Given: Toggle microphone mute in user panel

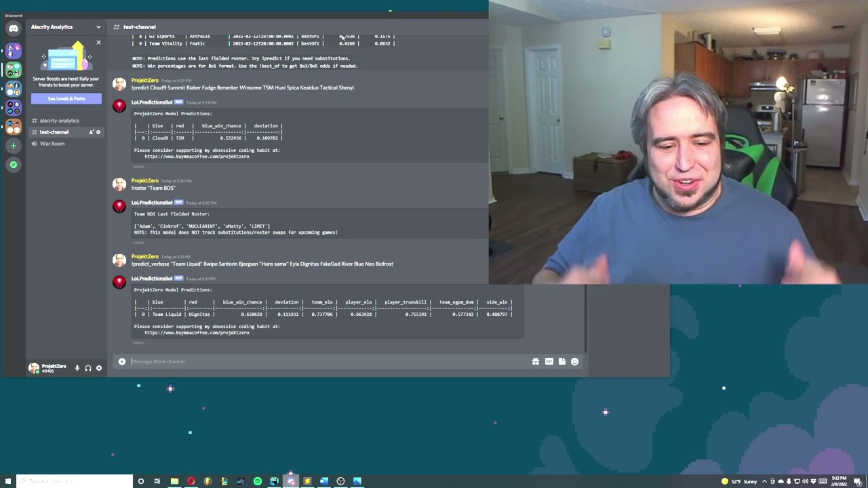Looking at the screenshot, I should click(77, 368).
